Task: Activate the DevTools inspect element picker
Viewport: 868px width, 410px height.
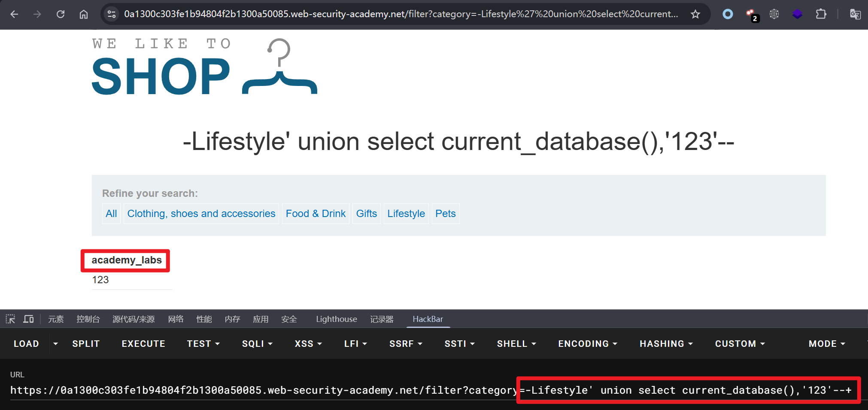Action: pyautogui.click(x=10, y=319)
